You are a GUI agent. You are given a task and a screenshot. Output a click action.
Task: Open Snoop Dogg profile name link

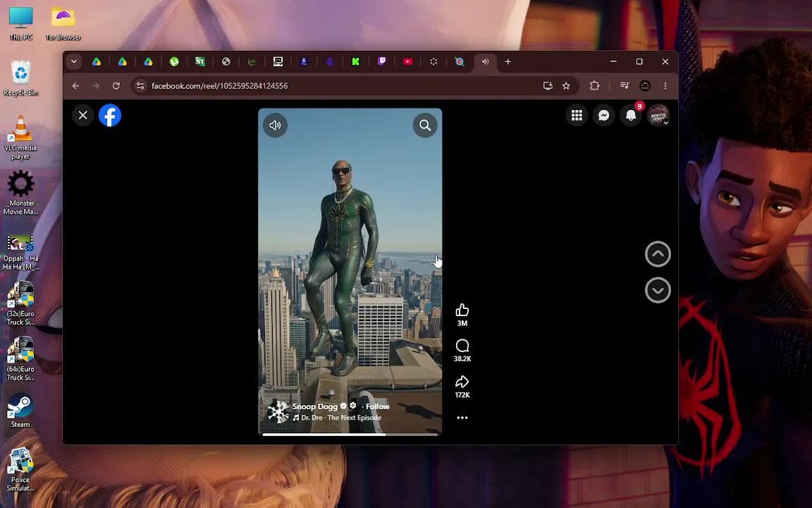pyautogui.click(x=315, y=406)
